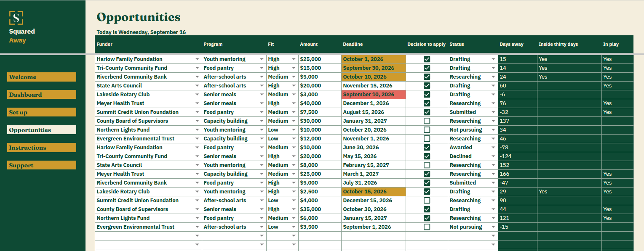Click the Days away value -124
Image resolution: width=644 pixels, height=251 pixels.
(518, 156)
